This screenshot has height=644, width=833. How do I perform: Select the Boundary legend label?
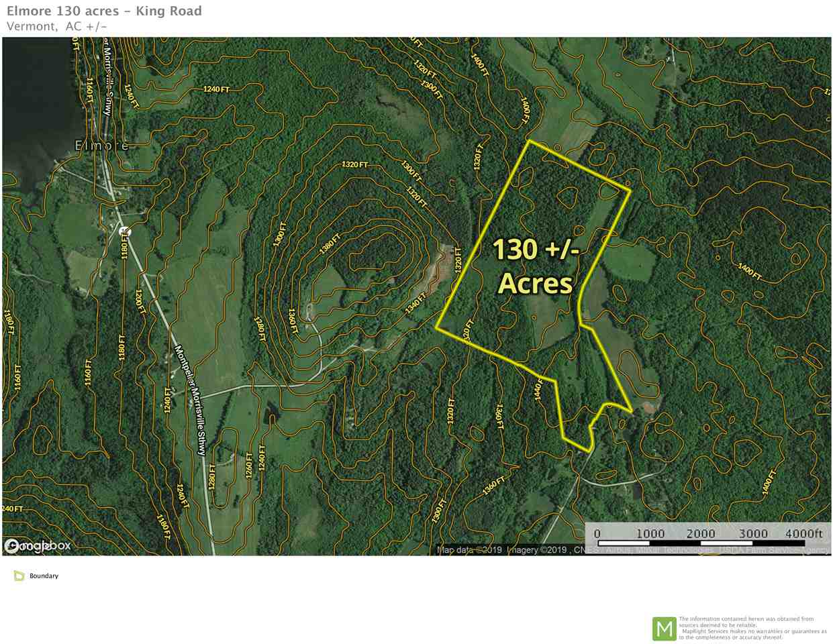[44, 576]
